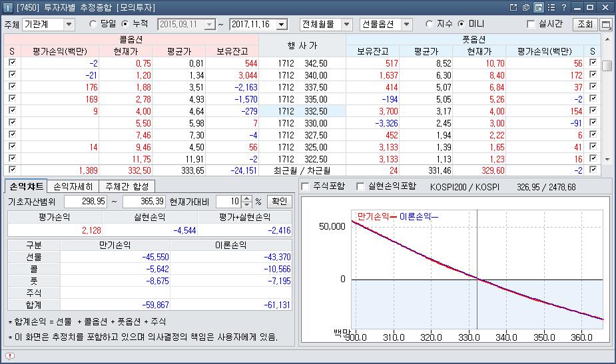Click the table vertical scrollbar thumb

pyautogui.click(x=607, y=66)
